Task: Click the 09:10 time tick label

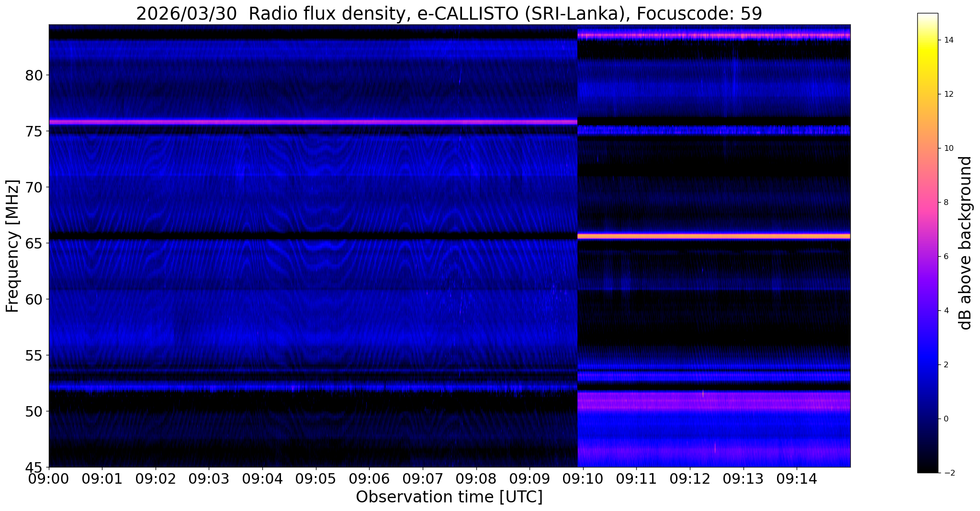Action: (583, 479)
